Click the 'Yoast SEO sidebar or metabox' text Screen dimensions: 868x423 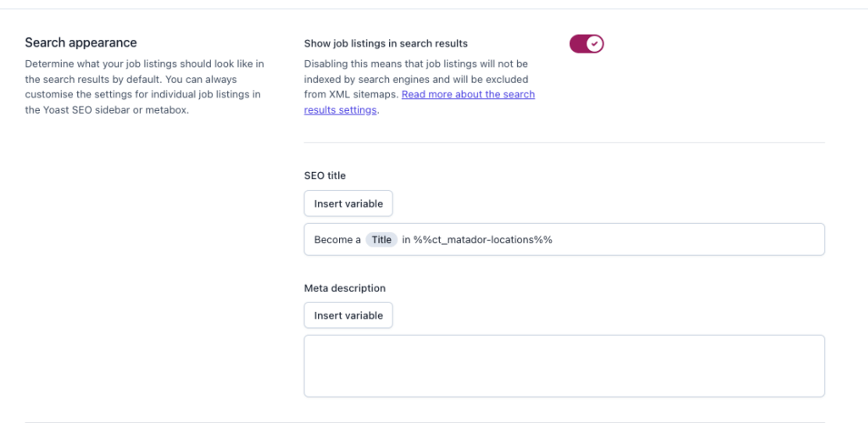tap(117, 109)
